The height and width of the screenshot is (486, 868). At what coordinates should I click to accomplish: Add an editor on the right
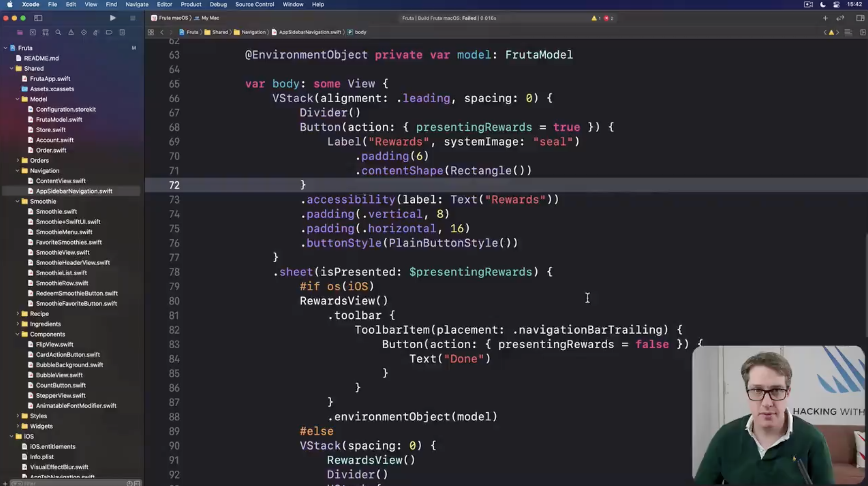click(x=863, y=32)
